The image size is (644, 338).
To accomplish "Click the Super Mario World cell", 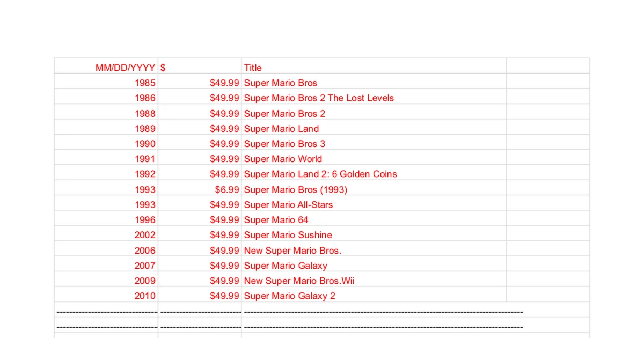I will point(374,159).
